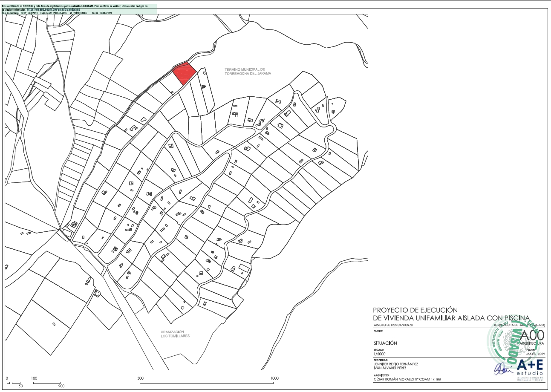Select the 'Urbanización Los Tomillares' map label
Viewport: 551px width, 392px height.
[175, 334]
